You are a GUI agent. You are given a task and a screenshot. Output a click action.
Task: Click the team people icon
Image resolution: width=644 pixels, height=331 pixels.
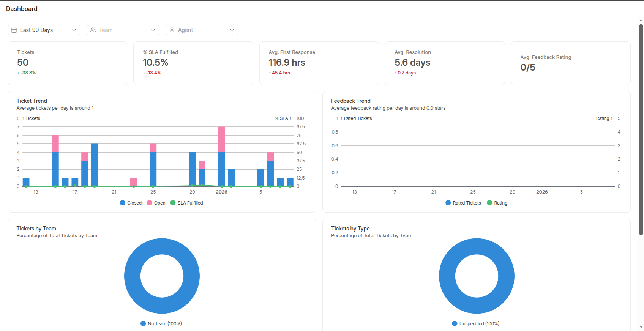click(x=93, y=30)
